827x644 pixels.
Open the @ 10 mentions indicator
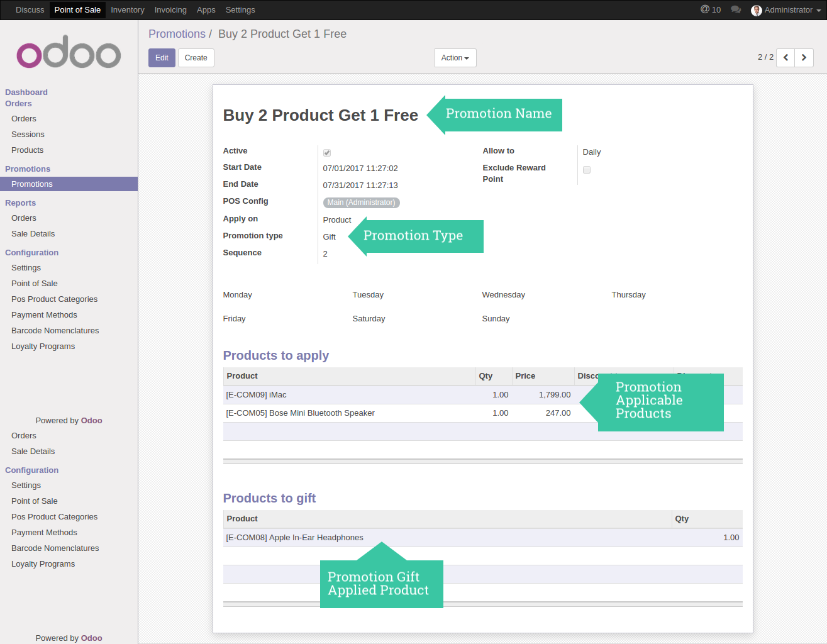click(711, 9)
